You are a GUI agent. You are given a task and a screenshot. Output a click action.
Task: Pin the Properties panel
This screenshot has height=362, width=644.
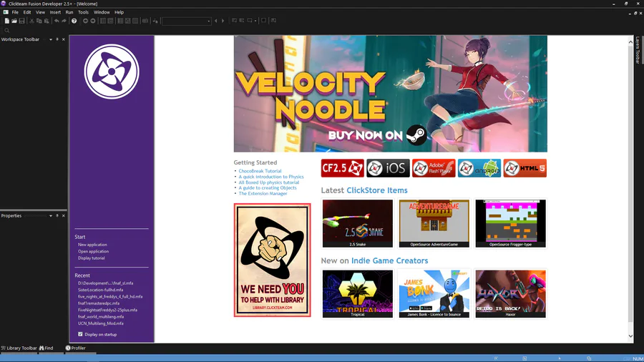pos(57,215)
